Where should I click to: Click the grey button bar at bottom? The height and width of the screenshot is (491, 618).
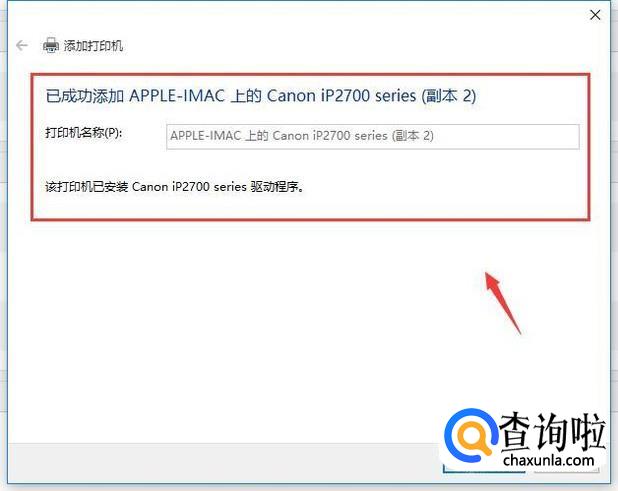(x=225, y=463)
